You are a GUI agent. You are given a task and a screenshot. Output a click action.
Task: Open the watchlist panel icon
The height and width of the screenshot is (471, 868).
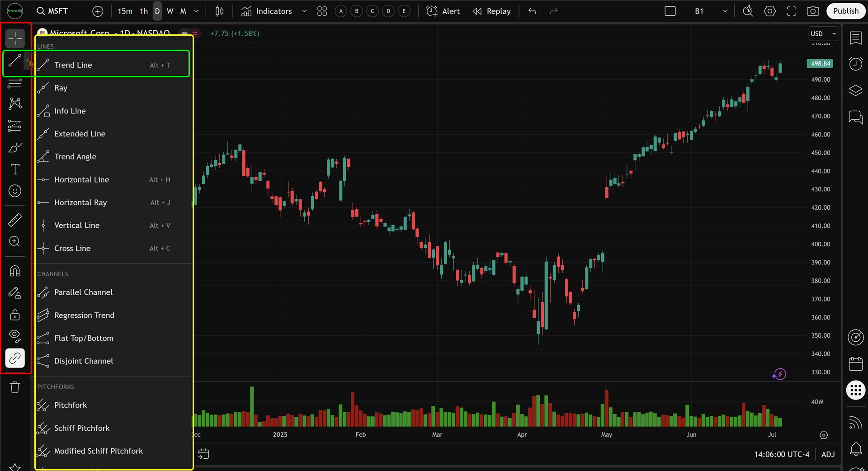[x=855, y=38]
